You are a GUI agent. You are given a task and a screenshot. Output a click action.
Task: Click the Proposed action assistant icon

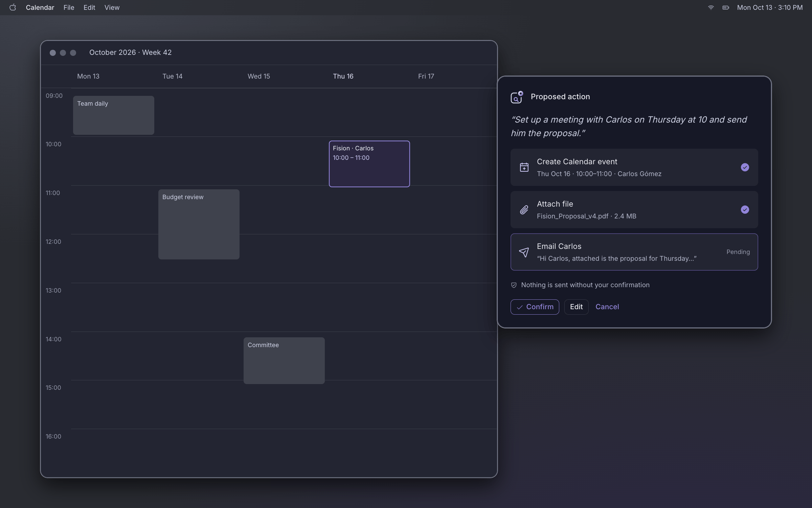click(x=517, y=97)
